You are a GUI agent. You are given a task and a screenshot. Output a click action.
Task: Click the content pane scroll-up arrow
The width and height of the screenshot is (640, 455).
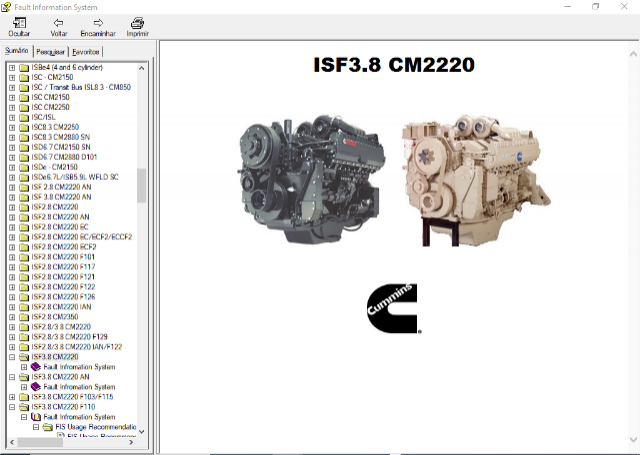click(x=633, y=54)
